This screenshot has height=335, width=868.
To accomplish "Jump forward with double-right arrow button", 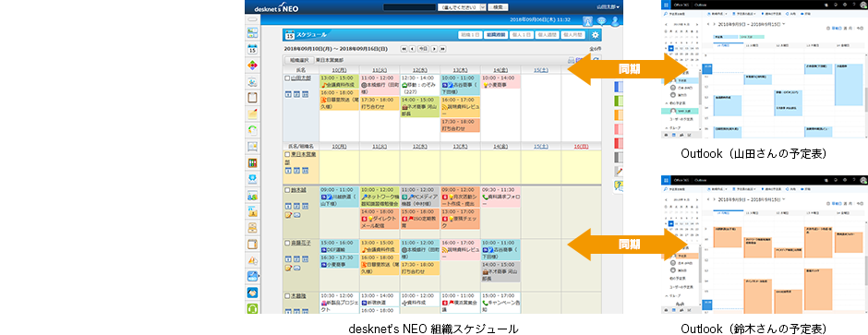I will [442, 49].
